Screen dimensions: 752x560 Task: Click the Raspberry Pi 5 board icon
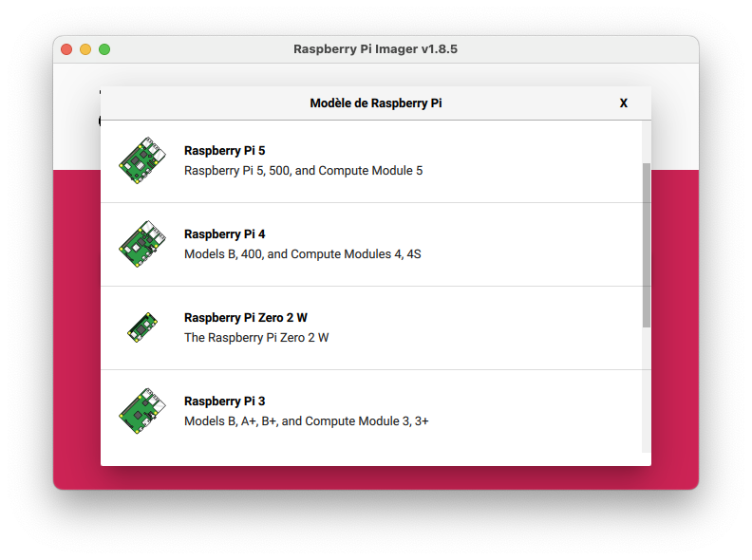142,160
